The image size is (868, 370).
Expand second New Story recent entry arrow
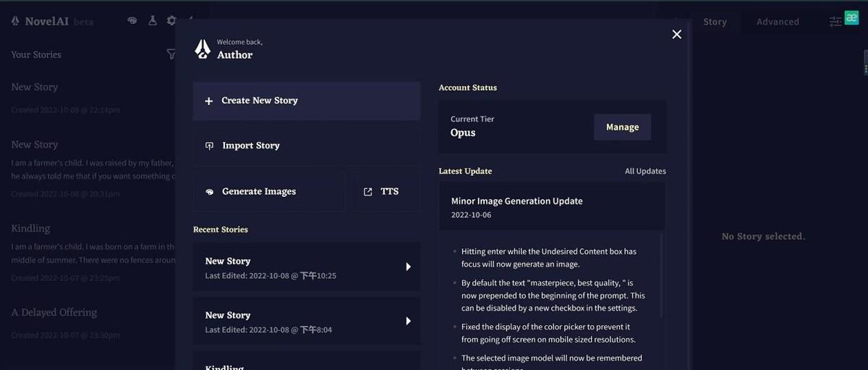pyautogui.click(x=408, y=321)
